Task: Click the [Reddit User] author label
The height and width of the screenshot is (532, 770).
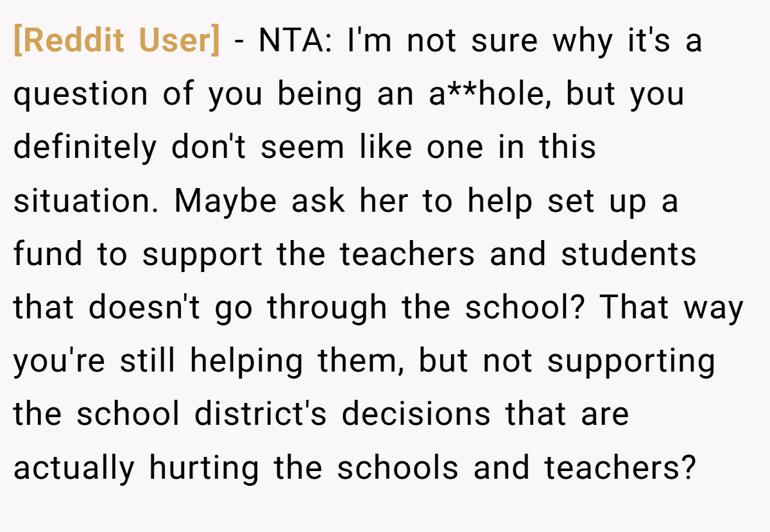Action: (x=116, y=41)
